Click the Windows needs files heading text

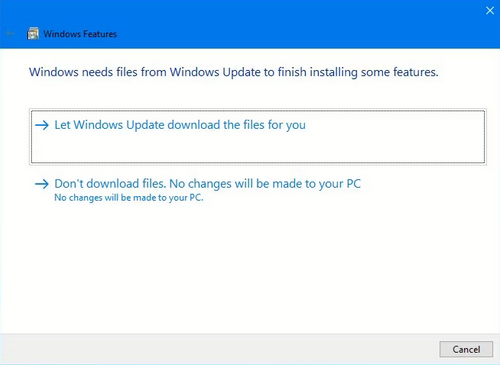tap(233, 72)
